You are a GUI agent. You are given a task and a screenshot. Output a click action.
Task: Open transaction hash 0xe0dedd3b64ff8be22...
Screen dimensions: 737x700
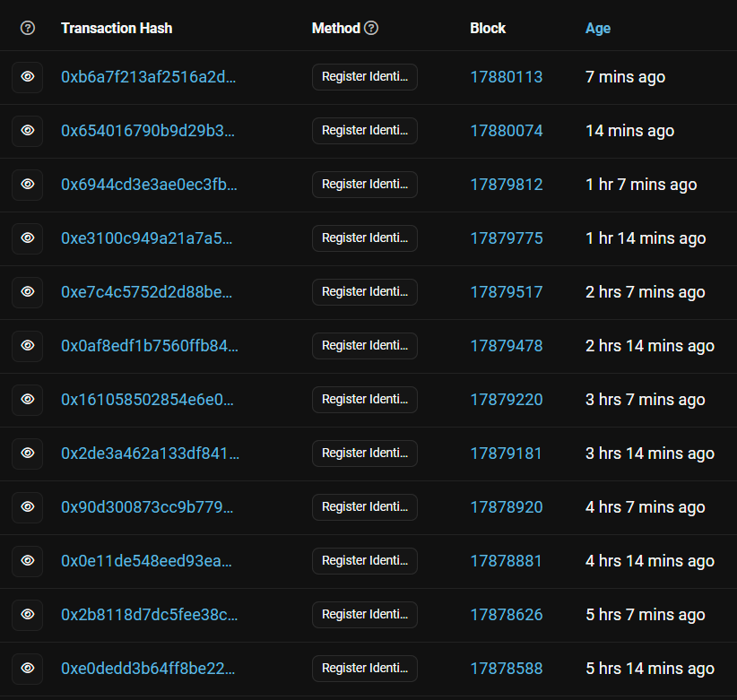[x=148, y=669]
